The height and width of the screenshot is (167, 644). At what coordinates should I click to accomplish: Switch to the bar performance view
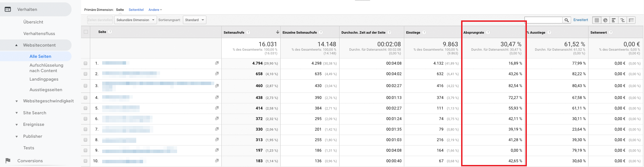coord(614,20)
